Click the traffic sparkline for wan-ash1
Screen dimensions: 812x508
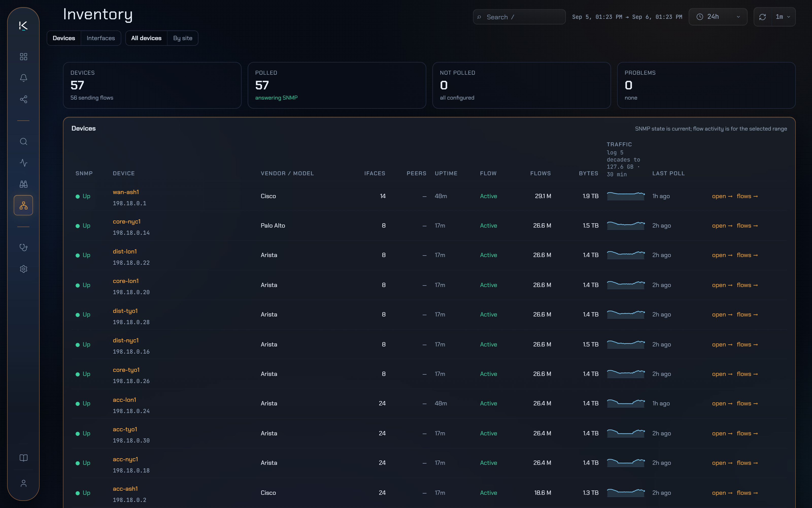click(x=626, y=196)
